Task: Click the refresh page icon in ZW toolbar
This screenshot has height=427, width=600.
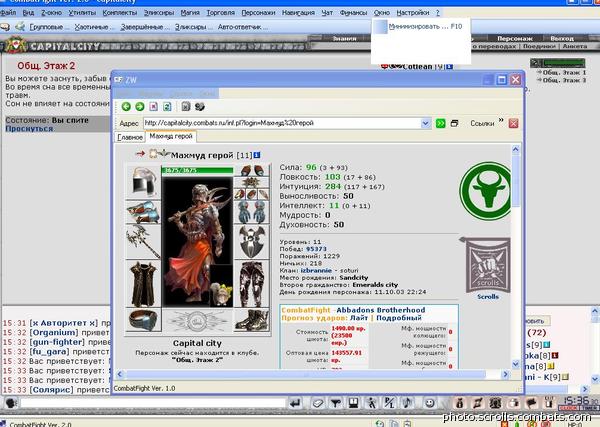Action: (x=167, y=106)
